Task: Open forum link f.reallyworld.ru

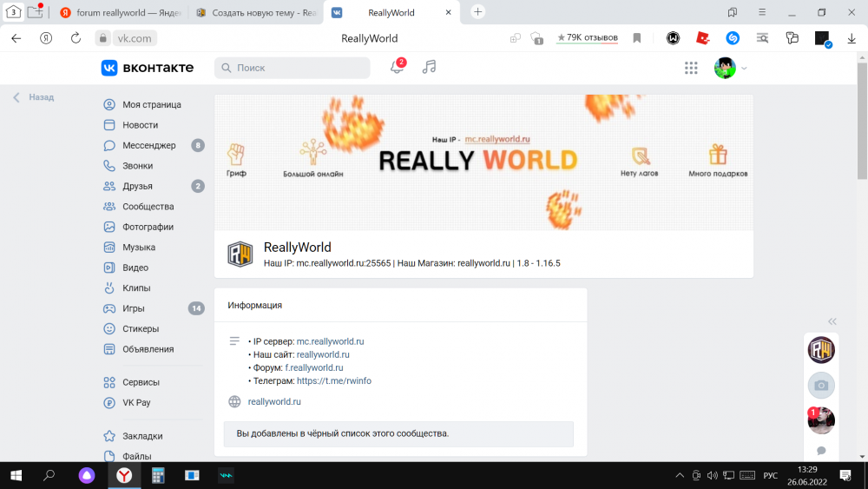Action: 314,367
